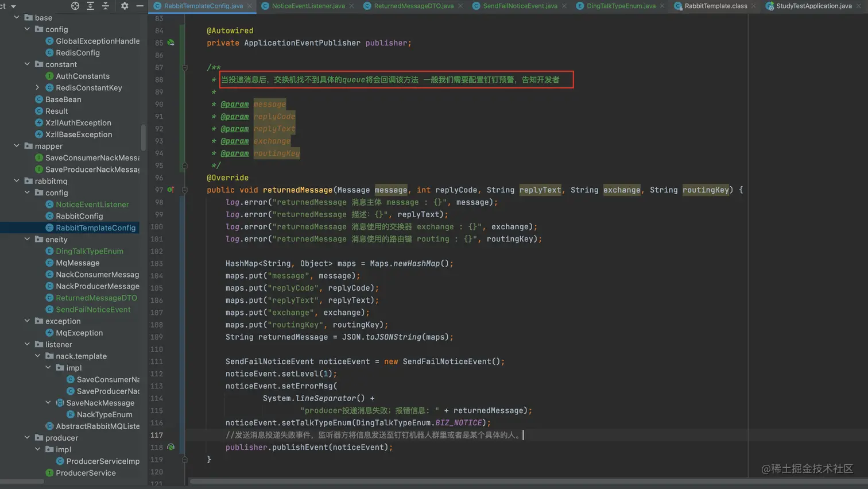The width and height of the screenshot is (868, 489).
Task: Open the NackTypeEnum file
Action: tap(99, 414)
